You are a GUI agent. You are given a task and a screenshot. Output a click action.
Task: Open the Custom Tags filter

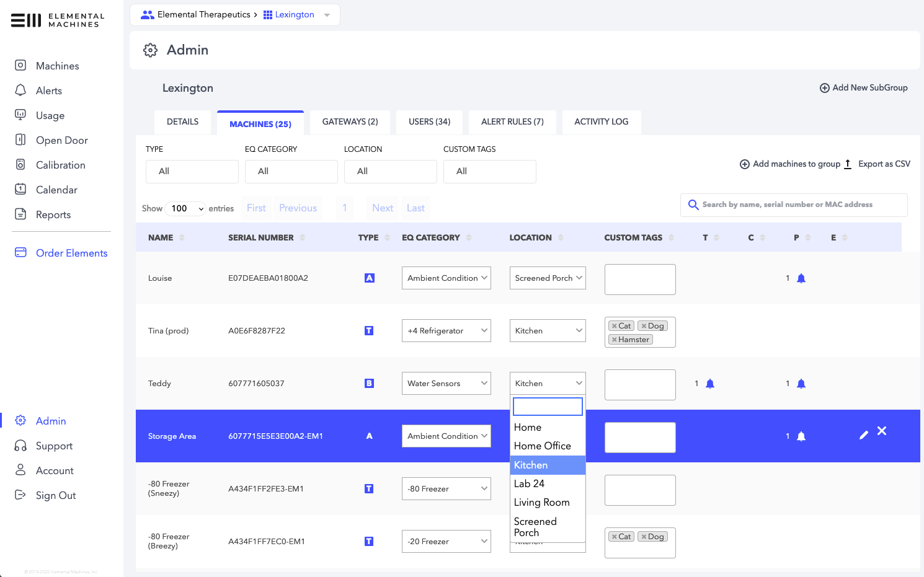tap(490, 172)
